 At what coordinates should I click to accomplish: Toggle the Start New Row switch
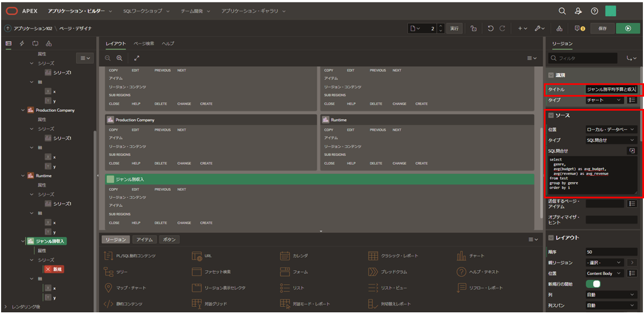[593, 284]
